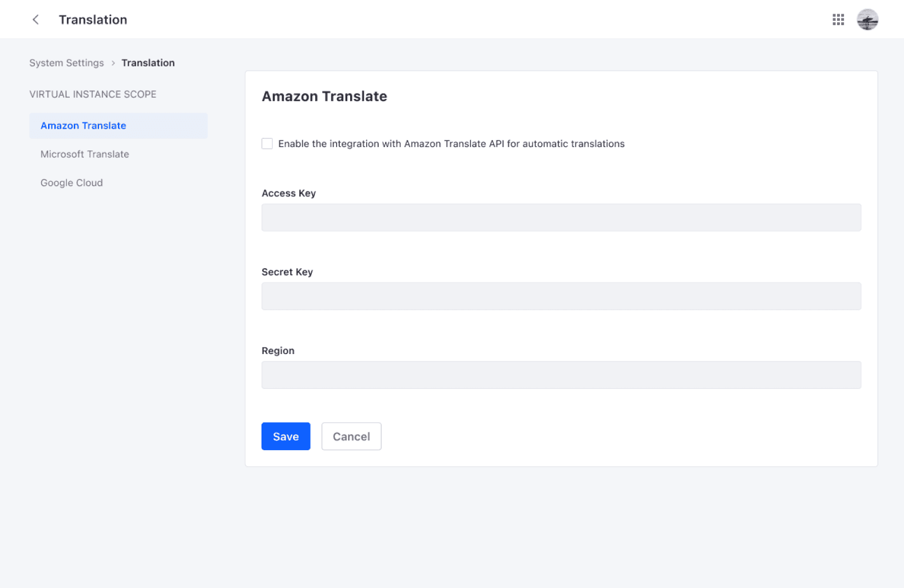Switch to Google Cloud settings

point(72,183)
